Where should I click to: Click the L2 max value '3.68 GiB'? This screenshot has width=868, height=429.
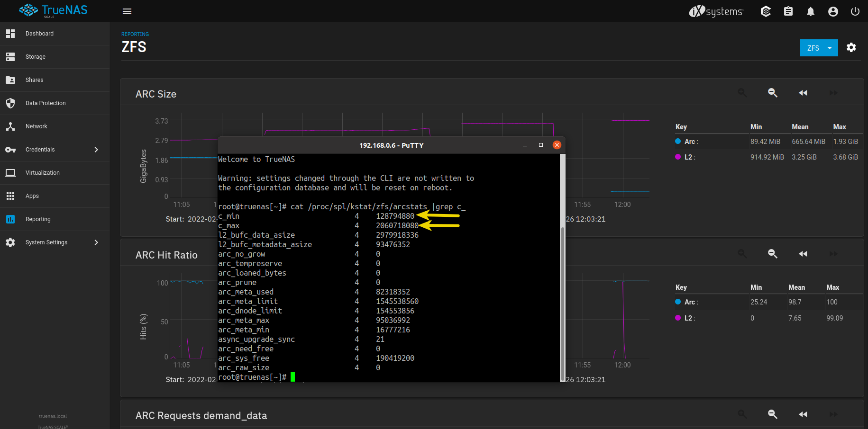coord(846,157)
